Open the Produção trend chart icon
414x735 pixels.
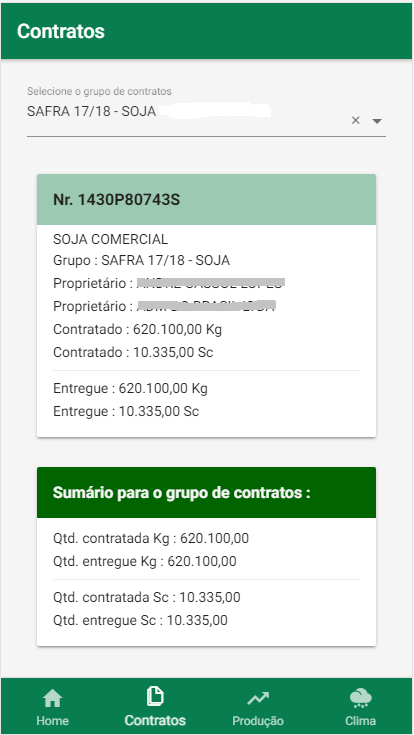(x=258, y=699)
